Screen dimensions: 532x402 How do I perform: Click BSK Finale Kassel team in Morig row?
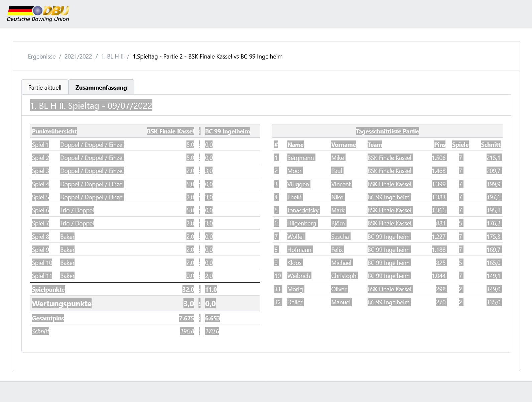pyautogui.click(x=390, y=289)
